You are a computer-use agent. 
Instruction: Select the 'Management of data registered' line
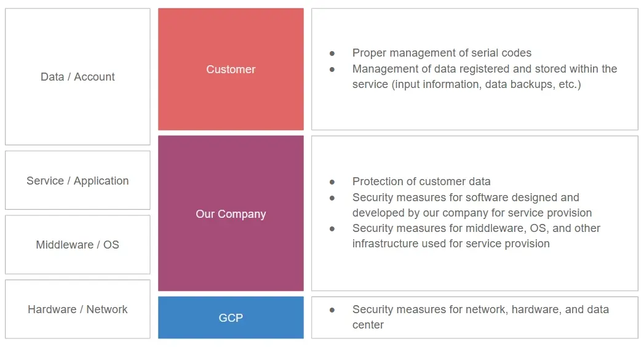click(x=484, y=69)
